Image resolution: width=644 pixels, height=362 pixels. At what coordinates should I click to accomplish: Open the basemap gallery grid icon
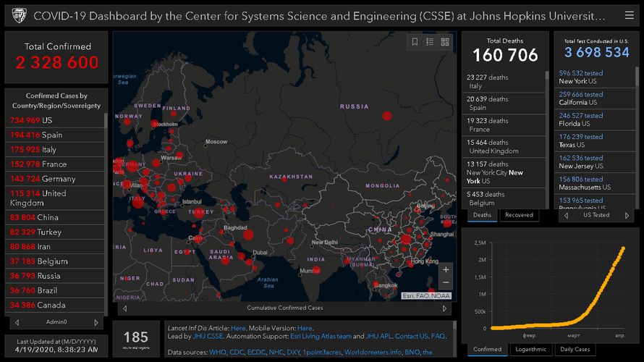(445, 42)
